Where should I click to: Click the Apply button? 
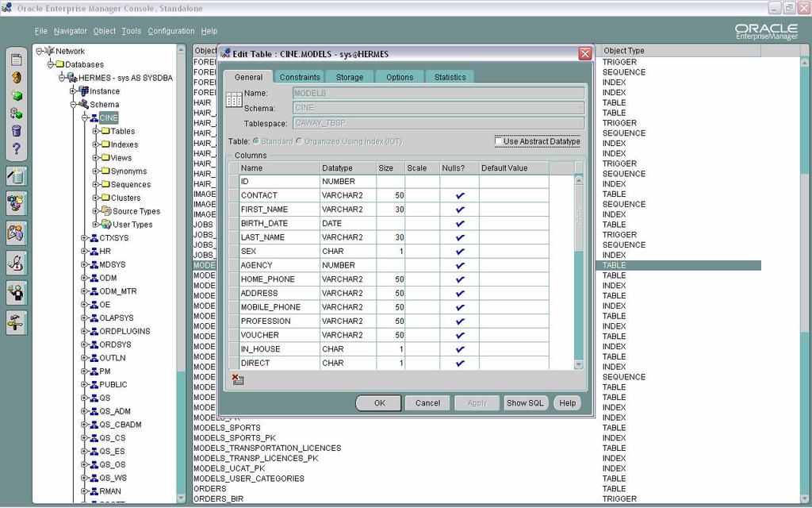(477, 402)
